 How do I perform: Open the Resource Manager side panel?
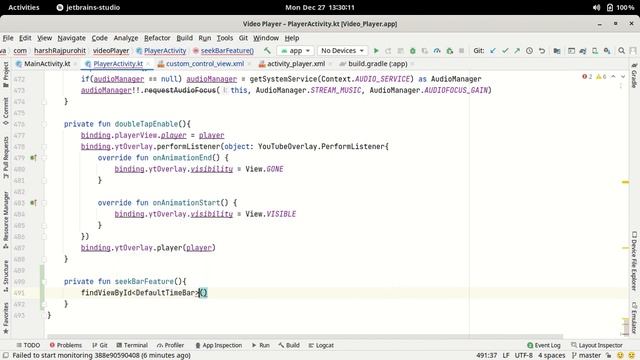(6, 220)
